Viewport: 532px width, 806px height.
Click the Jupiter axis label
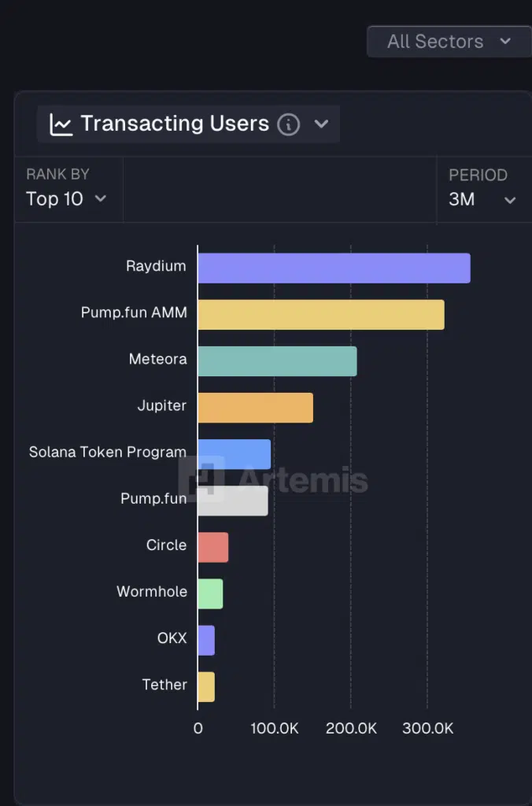pos(161,405)
